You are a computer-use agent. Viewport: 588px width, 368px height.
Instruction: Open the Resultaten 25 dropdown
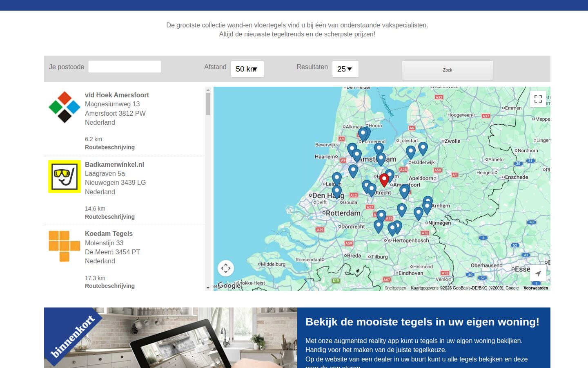[x=345, y=69]
